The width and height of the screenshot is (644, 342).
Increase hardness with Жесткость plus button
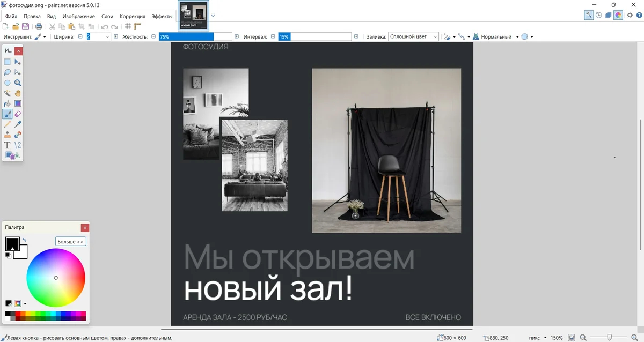[x=237, y=36]
